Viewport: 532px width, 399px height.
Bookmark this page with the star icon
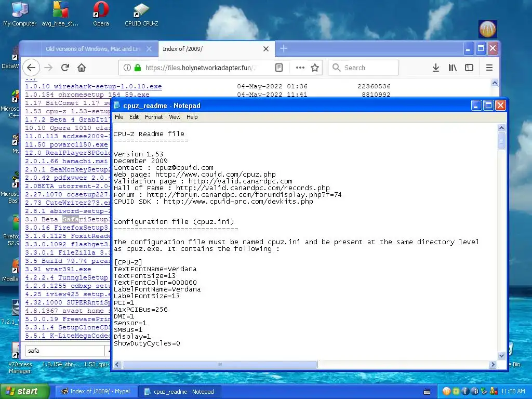(315, 68)
